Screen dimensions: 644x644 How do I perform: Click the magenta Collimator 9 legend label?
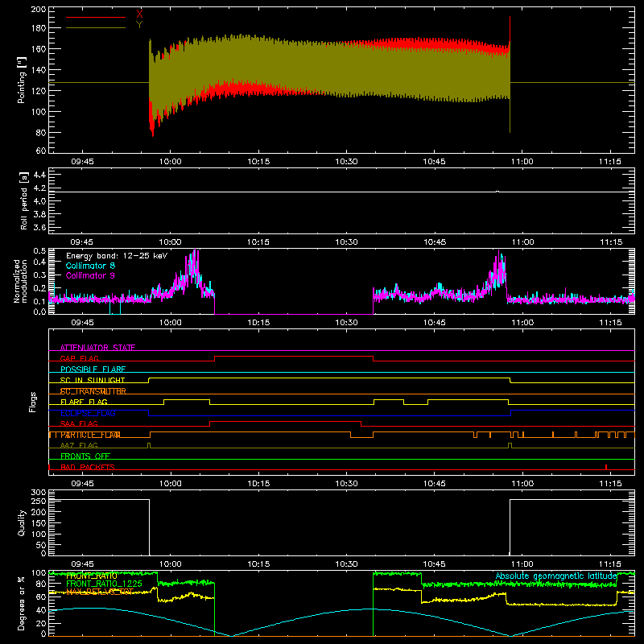point(90,275)
